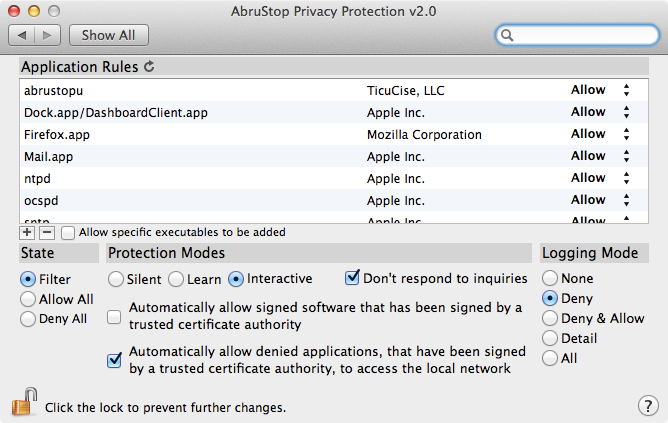Screen dimensions: 668x423
Task: Enable Allow specific executables to be added
Action: pos(68,233)
